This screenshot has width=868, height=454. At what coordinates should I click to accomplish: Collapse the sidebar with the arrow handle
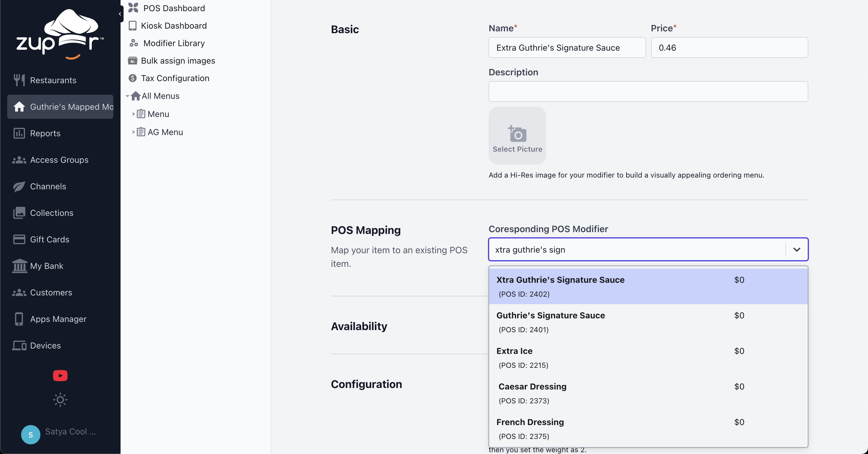120,14
